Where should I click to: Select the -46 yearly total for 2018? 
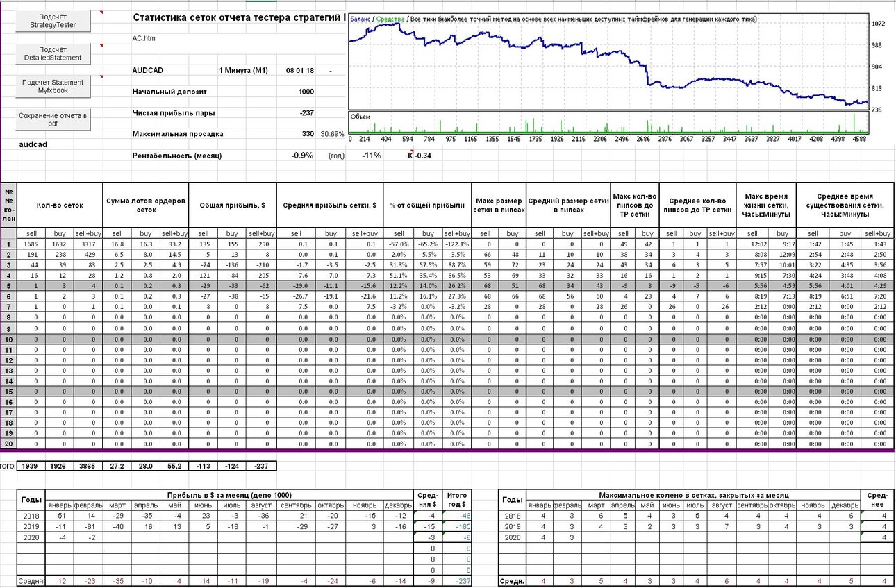click(x=456, y=516)
